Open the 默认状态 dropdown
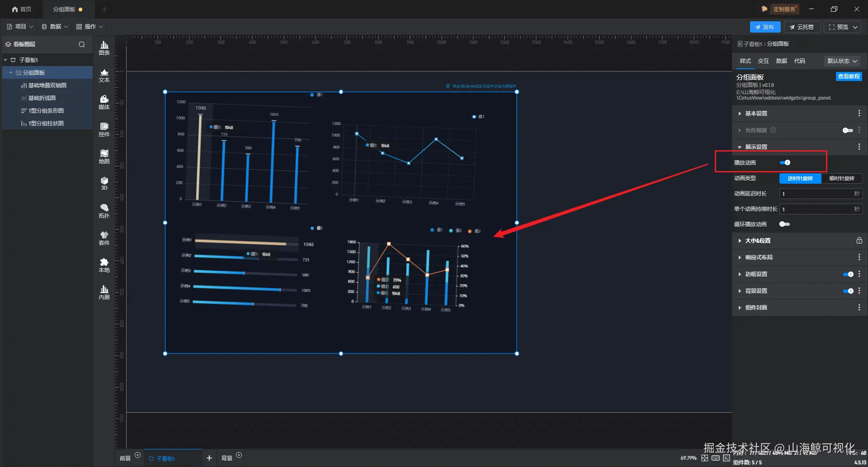This screenshot has height=467, width=868. click(842, 61)
